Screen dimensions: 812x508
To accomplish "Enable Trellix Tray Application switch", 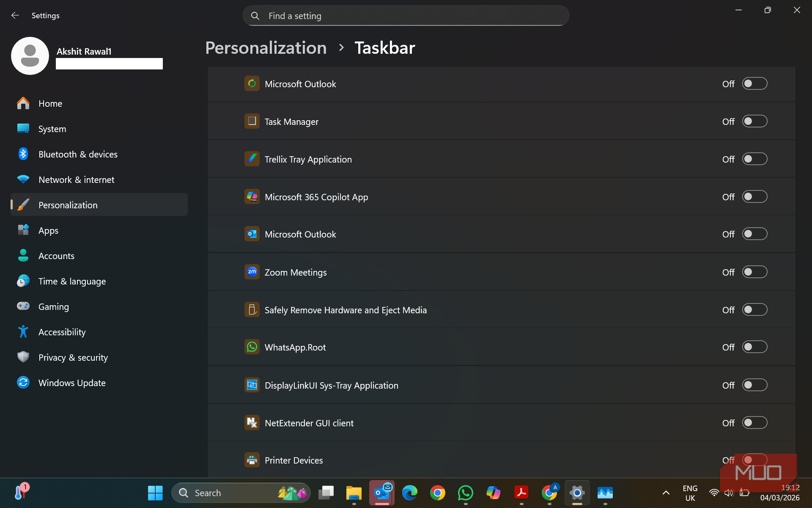I will click(754, 159).
